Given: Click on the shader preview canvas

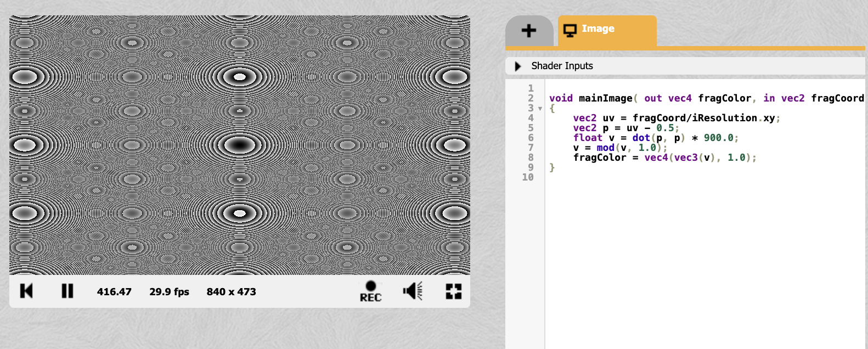Looking at the screenshot, I should click(x=240, y=145).
